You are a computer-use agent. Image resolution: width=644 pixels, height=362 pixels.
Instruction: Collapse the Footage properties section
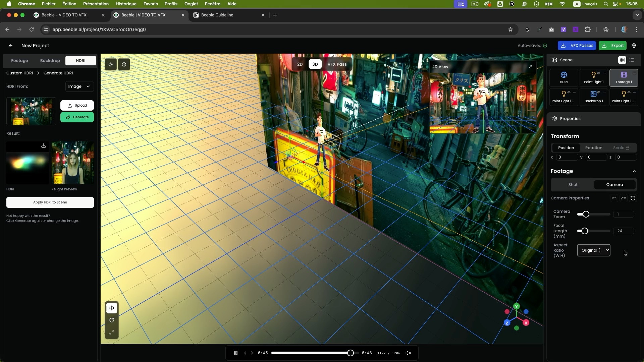(634, 171)
